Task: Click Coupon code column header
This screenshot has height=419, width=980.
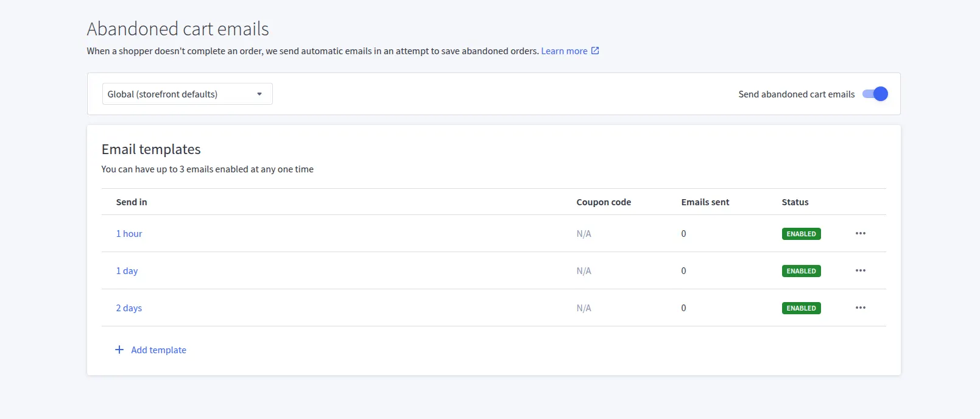Action: click(x=604, y=202)
